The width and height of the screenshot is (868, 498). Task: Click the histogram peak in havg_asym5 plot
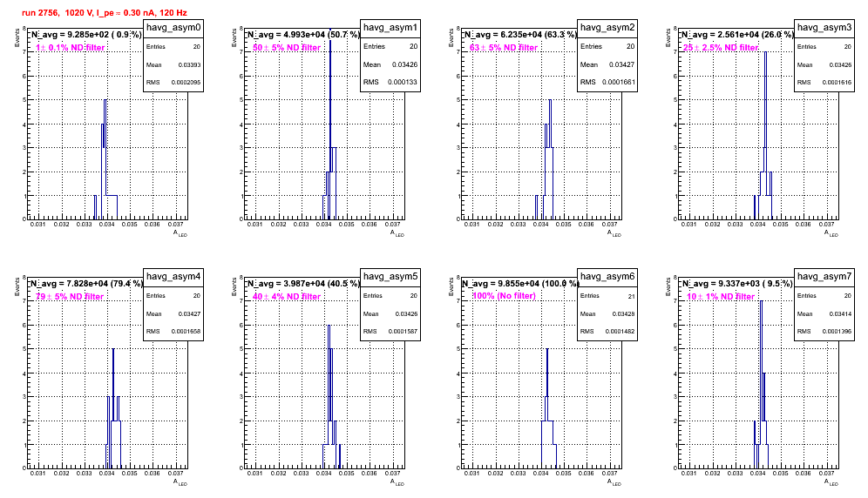coord(329,326)
